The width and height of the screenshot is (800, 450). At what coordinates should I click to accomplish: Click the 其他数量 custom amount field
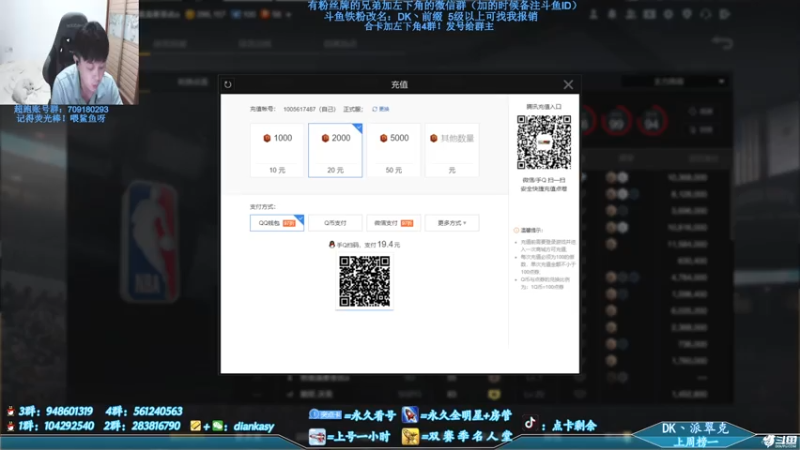[452, 151]
